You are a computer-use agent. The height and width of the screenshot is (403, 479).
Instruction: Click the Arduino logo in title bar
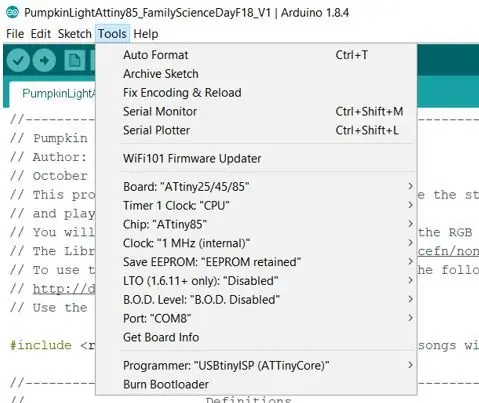[13, 13]
